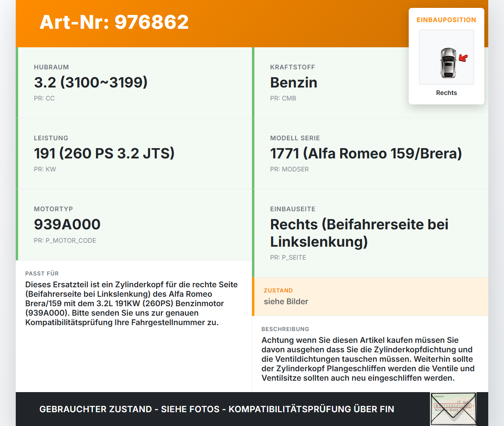Select the condition text siehe Bilder
504x426 pixels.
286,301
